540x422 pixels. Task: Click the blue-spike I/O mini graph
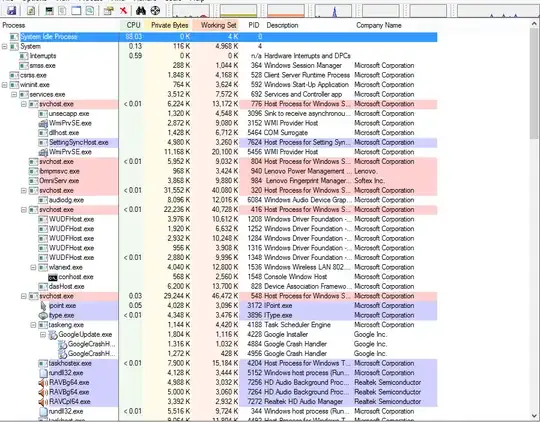[333, 11]
